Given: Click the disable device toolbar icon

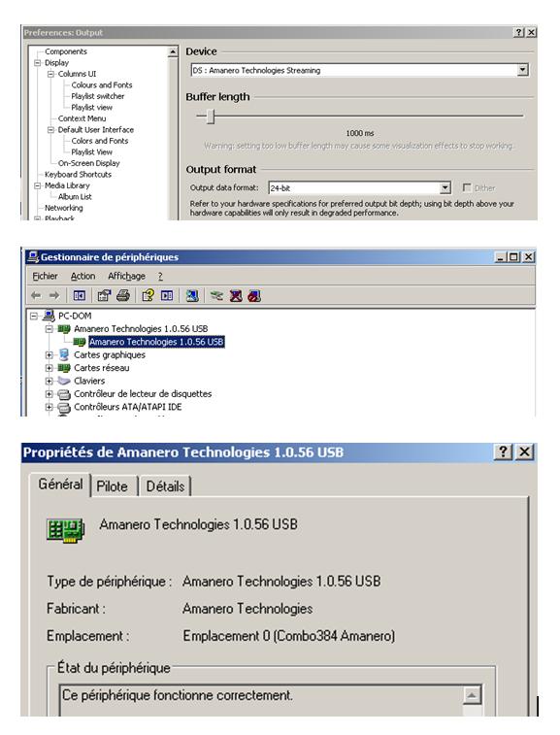Looking at the screenshot, I should (x=254, y=296).
